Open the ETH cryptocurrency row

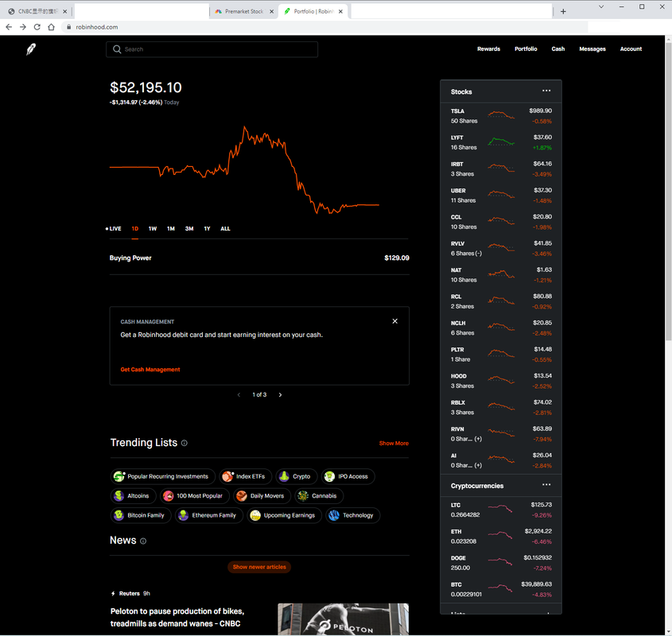pyautogui.click(x=500, y=537)
